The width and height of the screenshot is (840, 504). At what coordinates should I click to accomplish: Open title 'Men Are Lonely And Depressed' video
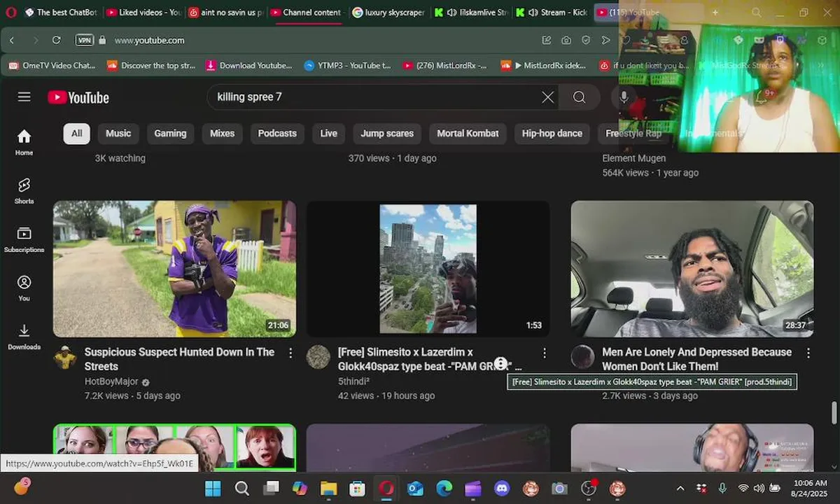pyautogui.click(x=696, y=359)
